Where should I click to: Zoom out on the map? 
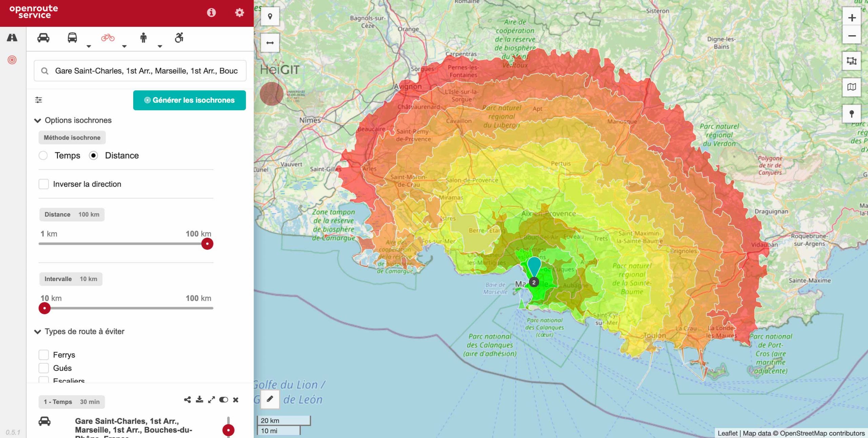pos(852,36)
